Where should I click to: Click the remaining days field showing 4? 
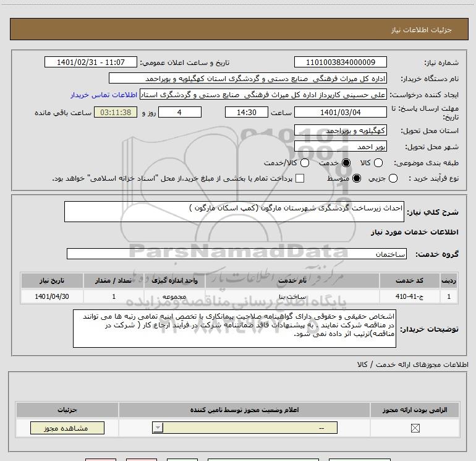[180, 112]
